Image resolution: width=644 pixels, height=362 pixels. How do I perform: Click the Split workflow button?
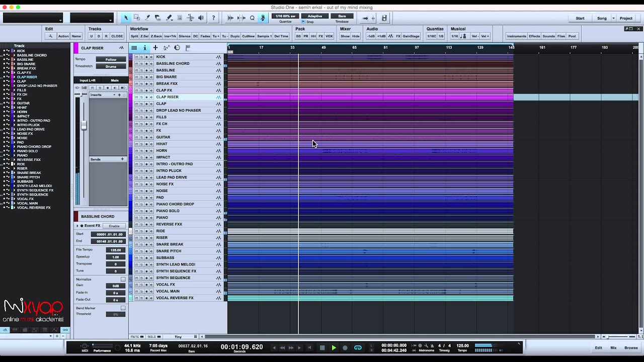pos(134,36)
